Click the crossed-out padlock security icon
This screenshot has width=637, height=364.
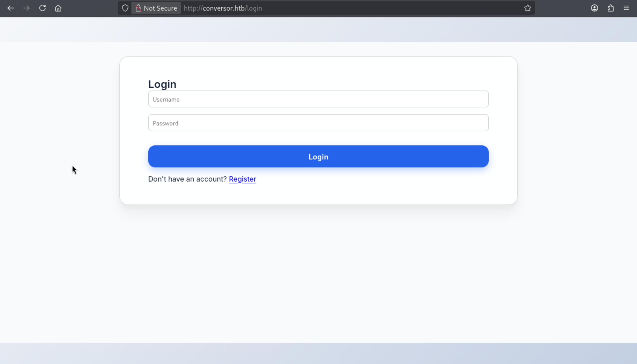(138, 8)
